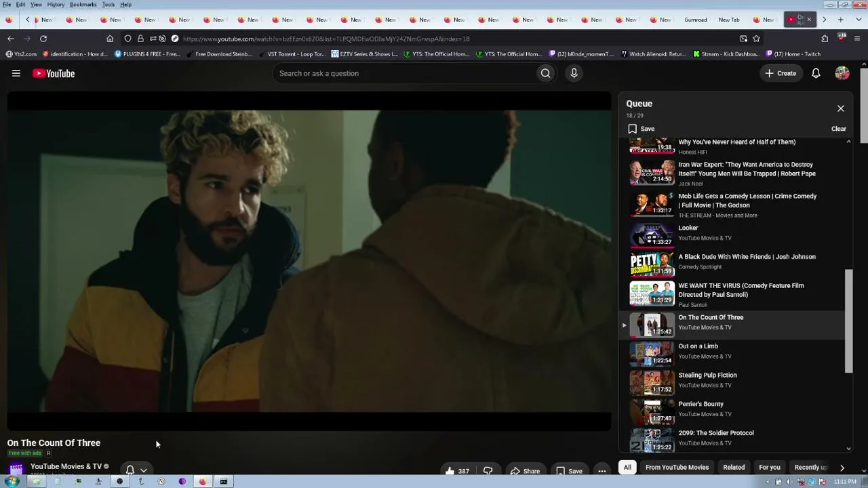Click the YouTube Movies & TV channel avatar
The height and width of the screenshot is (488, 868).
coord(16,469)
